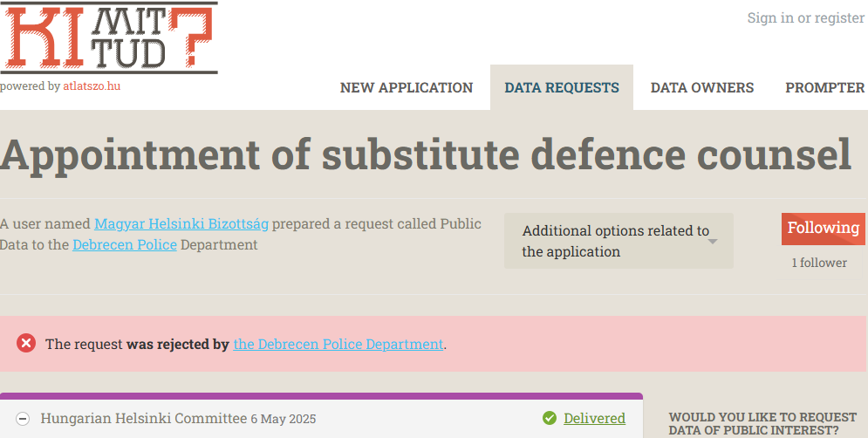Click the 1 follower text

pyautogui.click(x=819, y=263)
